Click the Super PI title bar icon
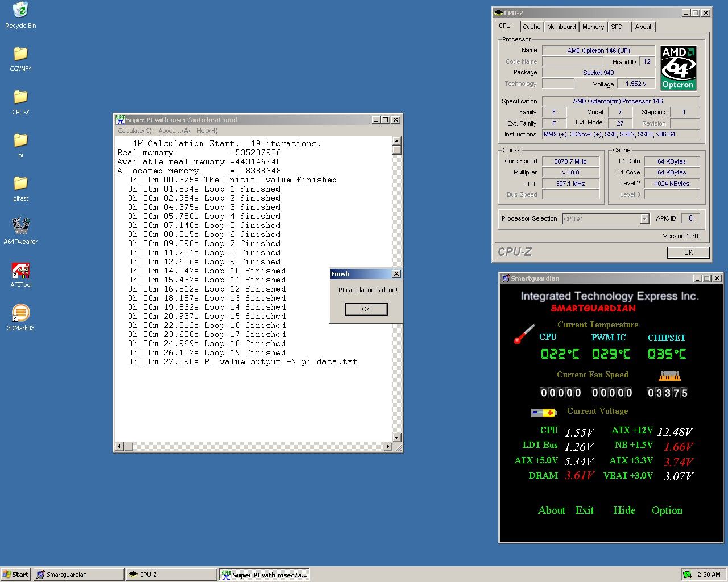Screen dimensions: 728x582 click(120, 120)
